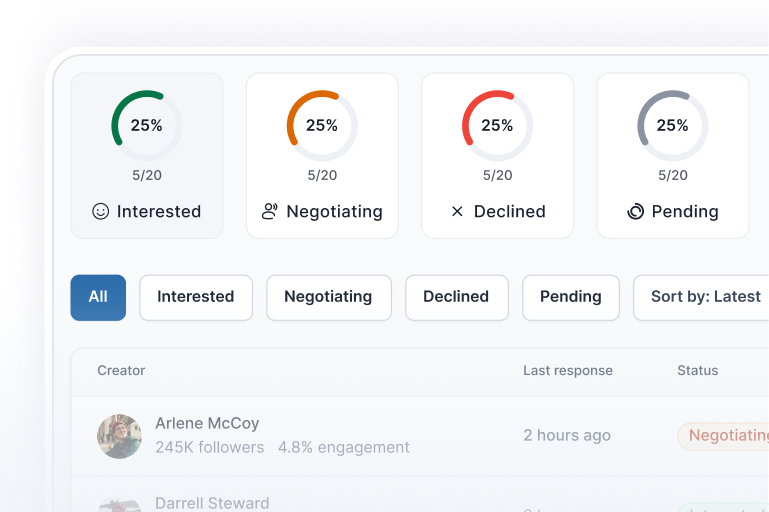Image resolution: width=769 pixels, height=512 pixels.
Task: Click Darrell Steward's profile avatar
Action: tap(119, 504)
